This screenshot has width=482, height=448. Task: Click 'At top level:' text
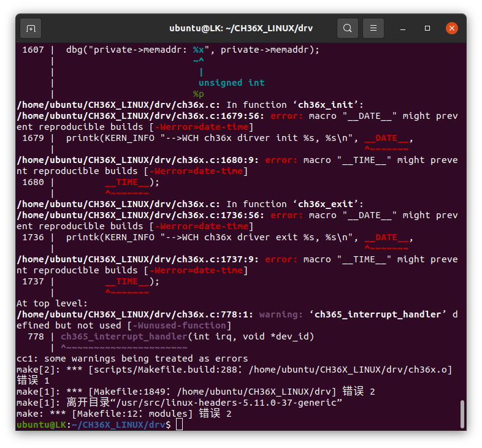point(52,303)
